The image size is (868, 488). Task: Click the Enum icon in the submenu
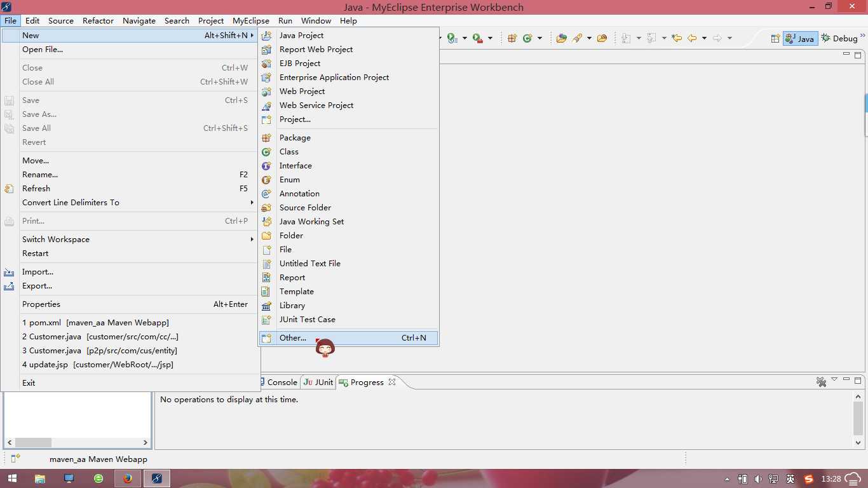(267, 180)
